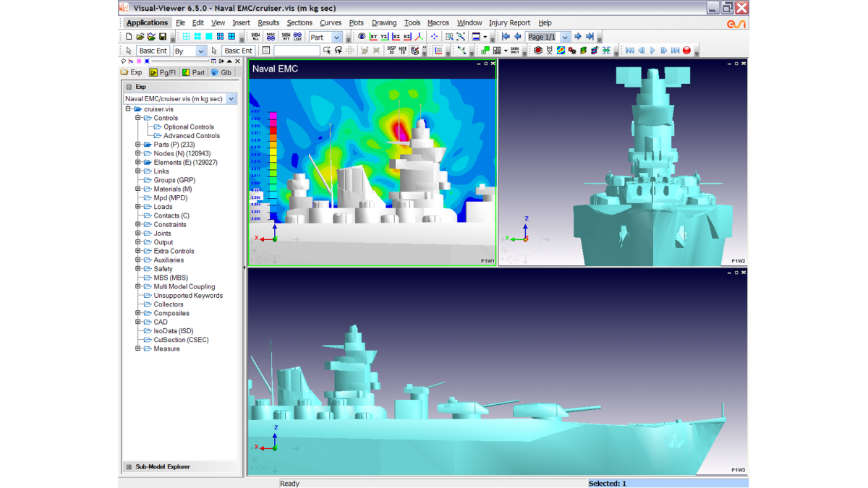
Task: Jump to the last animation frame
Action: point(676,51)
